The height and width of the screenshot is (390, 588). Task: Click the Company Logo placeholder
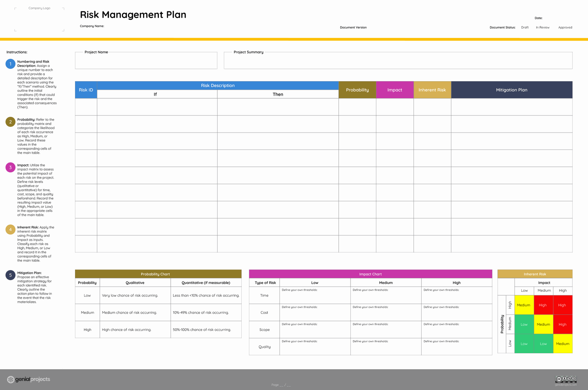point(40,19)
